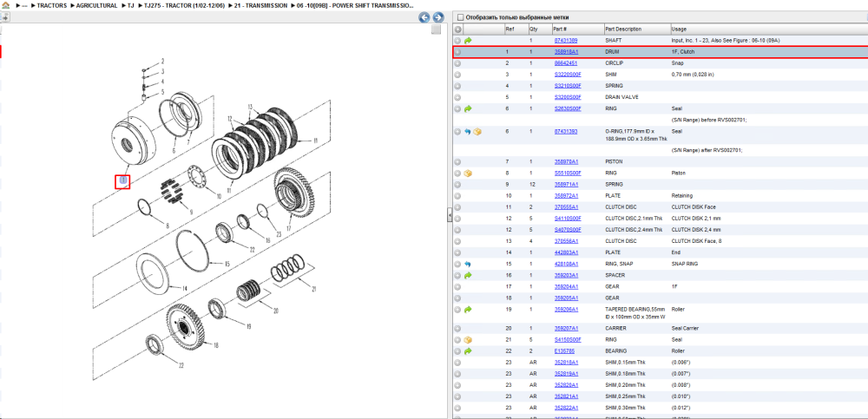Sort by the Part Description column header
This screenshot has width=868, height=419.
point(623,29)
